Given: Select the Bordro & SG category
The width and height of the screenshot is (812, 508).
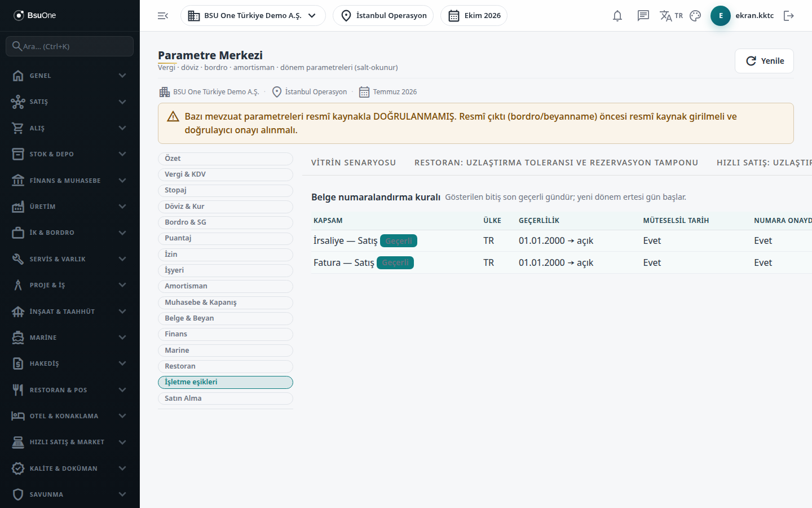Looking at the screenshot, I should (226, 222).
